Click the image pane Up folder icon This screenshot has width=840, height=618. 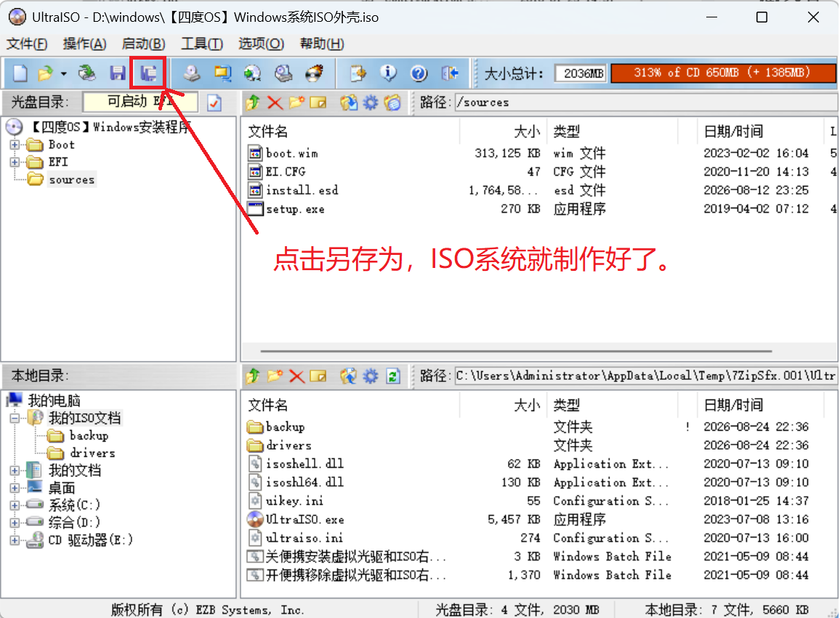tap(253, 102)
